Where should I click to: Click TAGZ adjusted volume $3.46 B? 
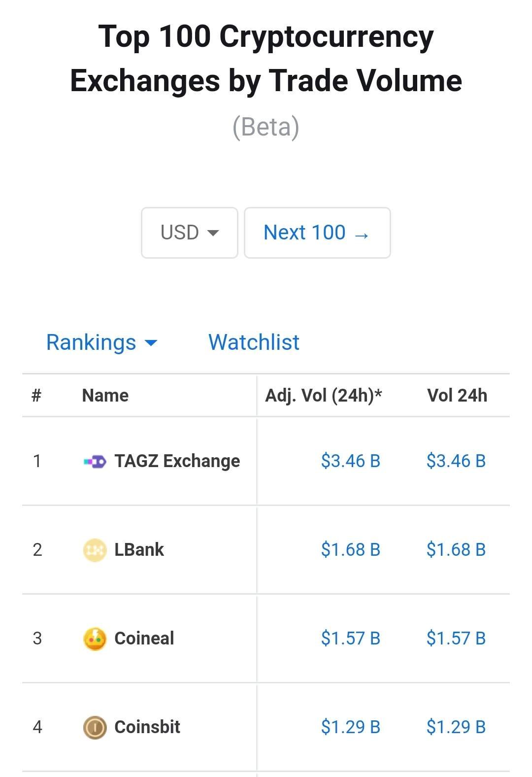tap(351, 461)
